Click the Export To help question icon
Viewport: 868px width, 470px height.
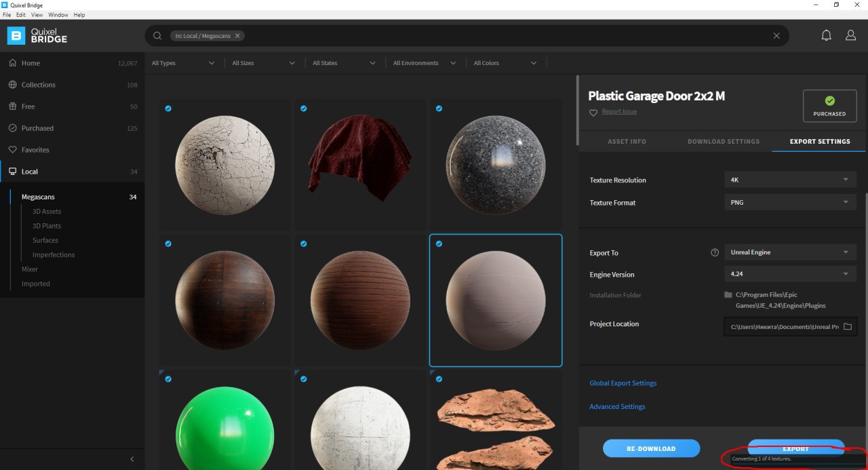click(x=715, y=252)
